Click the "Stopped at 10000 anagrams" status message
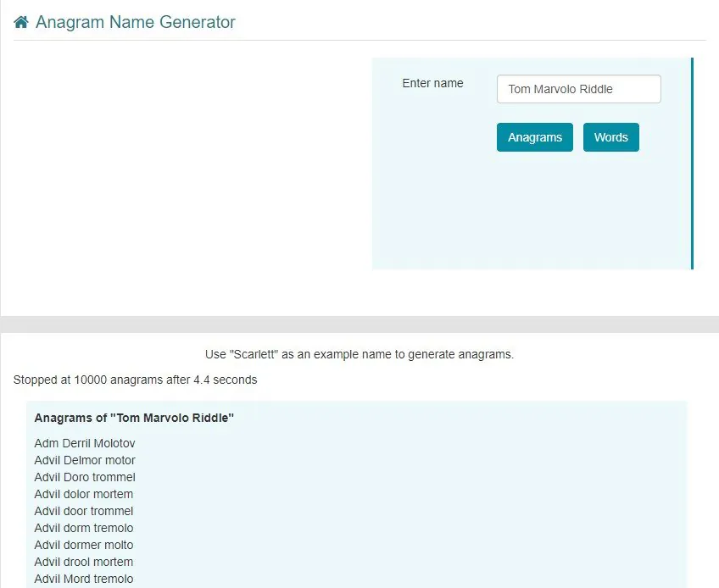Viewport: 719px width, 588px height. [135, 380]
